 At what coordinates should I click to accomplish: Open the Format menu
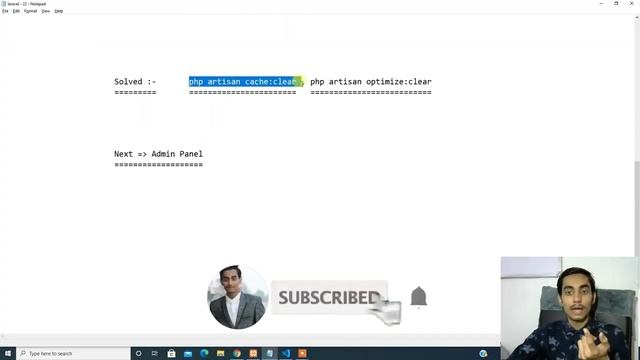(x=31, y=11)
